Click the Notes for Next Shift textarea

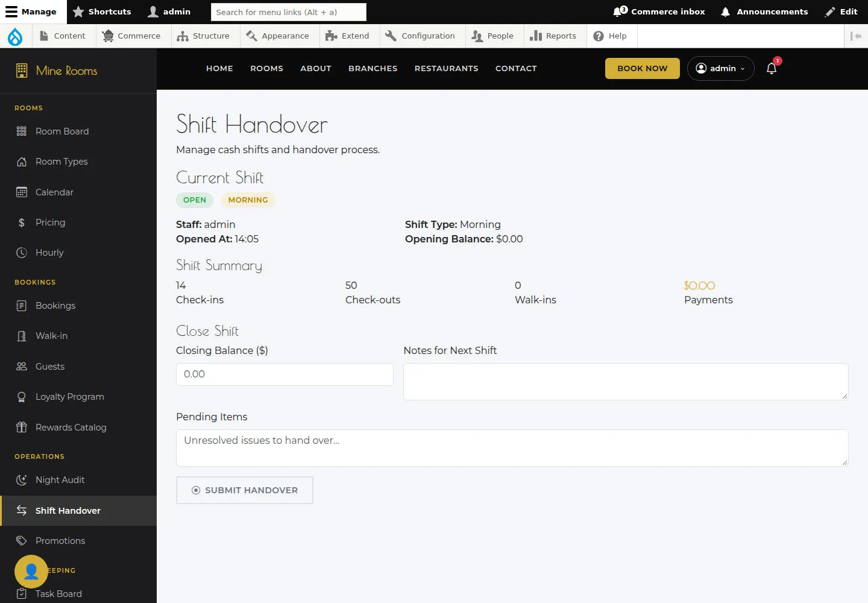(x=626, y=382)
